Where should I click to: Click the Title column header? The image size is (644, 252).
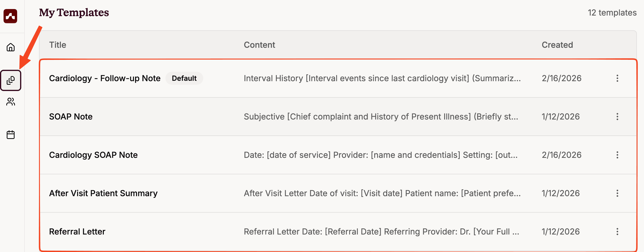(x=58, y=45)
